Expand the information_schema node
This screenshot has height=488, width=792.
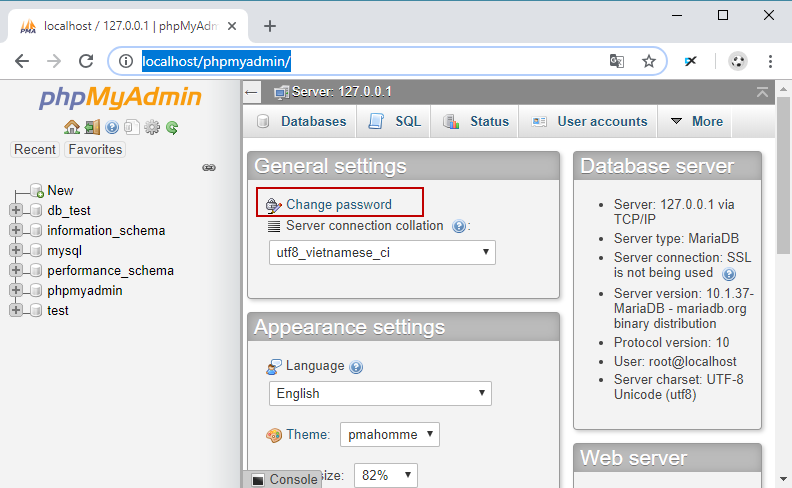point(16,230)
